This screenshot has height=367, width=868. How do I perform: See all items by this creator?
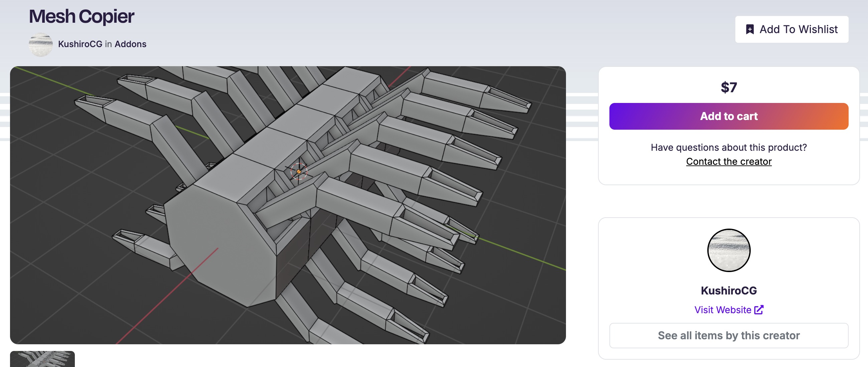pyautogui.click(x=728, y=336)
